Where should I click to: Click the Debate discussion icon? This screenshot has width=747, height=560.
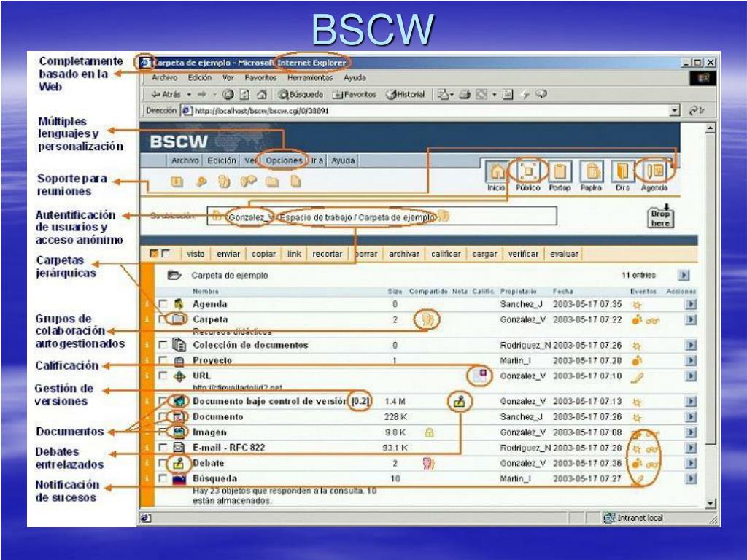pos(179,463)
